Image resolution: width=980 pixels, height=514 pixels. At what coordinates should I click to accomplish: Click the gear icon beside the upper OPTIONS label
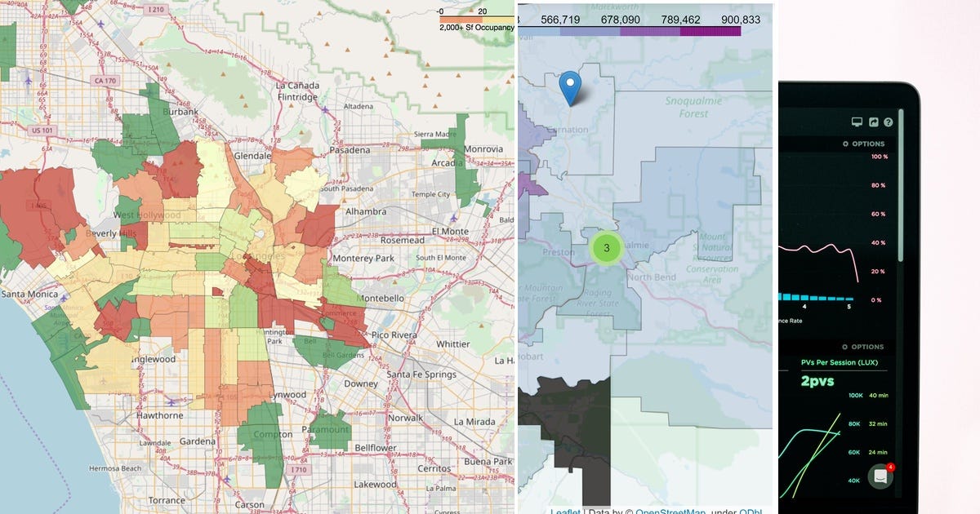[844, 144]
